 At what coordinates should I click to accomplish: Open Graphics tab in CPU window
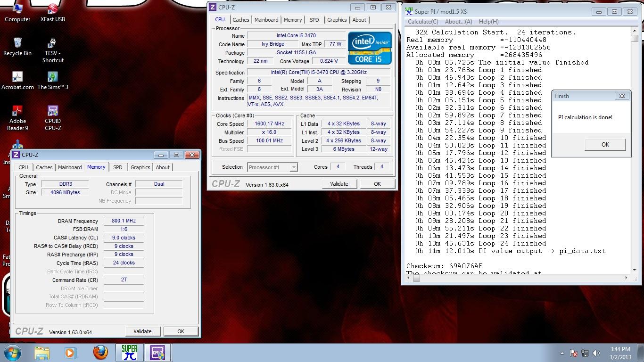click(337, 20)
